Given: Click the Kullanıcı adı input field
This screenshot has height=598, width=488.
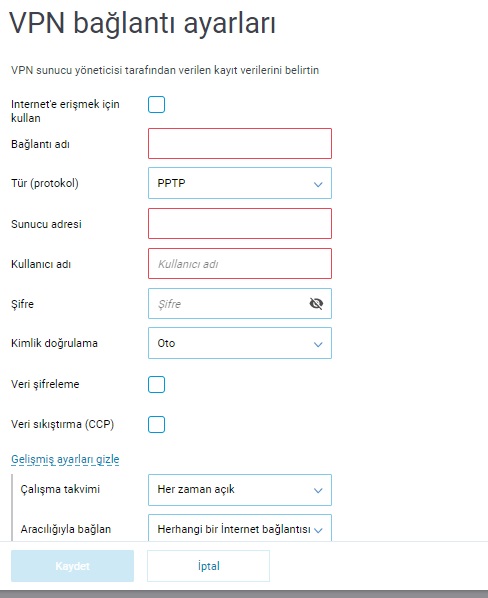Looking at the screenshot, I should pos(240,264).
